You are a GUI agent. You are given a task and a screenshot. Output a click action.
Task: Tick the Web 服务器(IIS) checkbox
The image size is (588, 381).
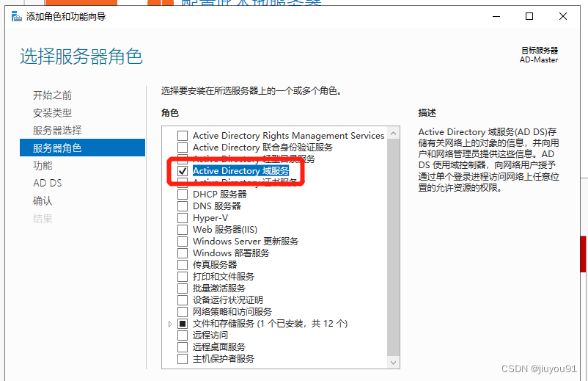pyautogui.click(x=183, y=229)
